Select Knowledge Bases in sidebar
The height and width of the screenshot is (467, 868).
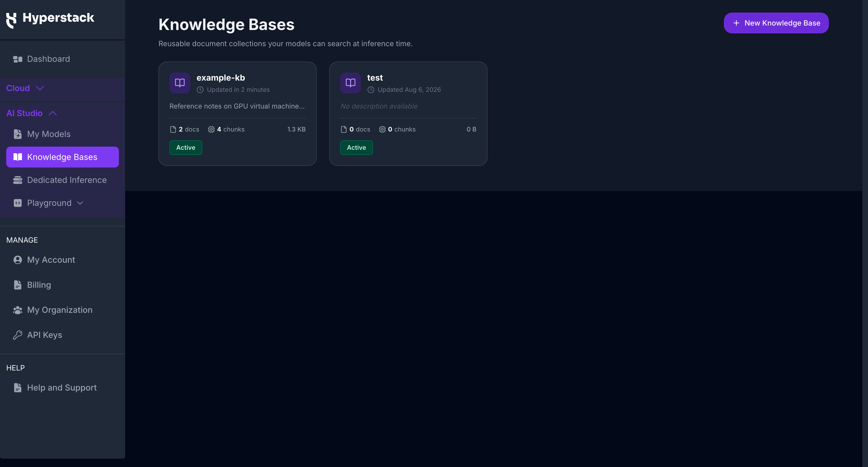tap(62, 157)
